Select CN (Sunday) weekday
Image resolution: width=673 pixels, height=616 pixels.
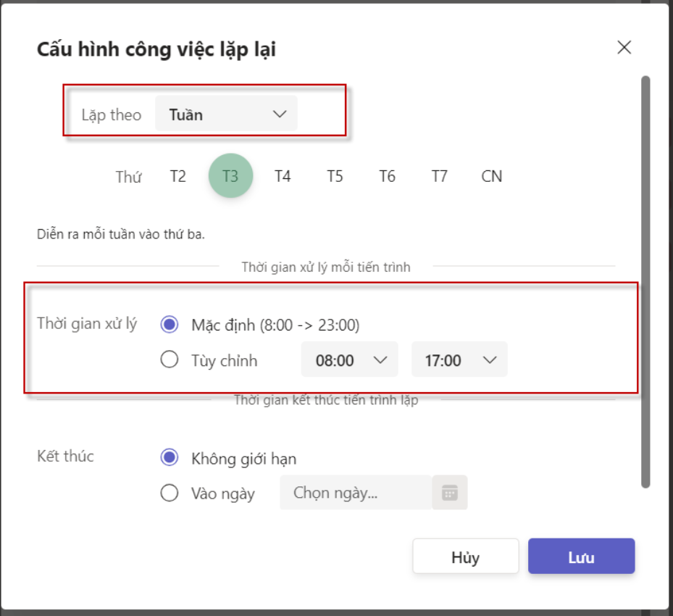(x=492, y=176)
